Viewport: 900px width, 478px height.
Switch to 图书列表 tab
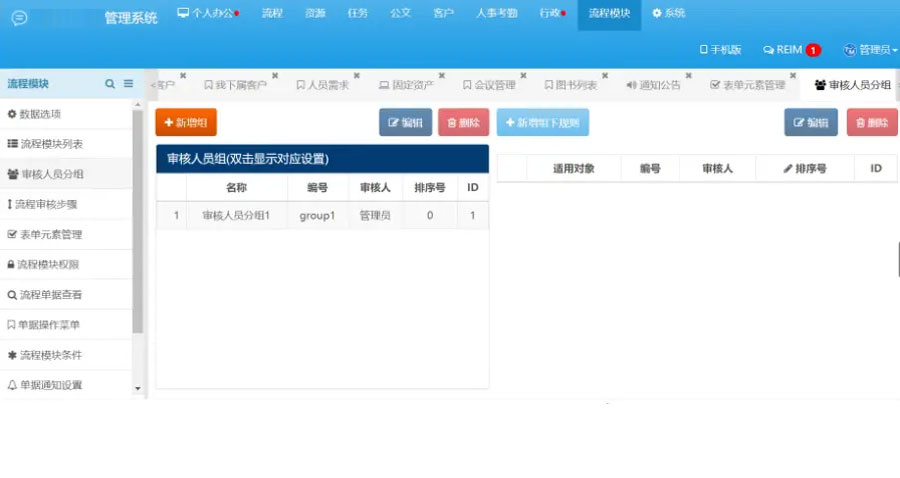tap(571, 85)
